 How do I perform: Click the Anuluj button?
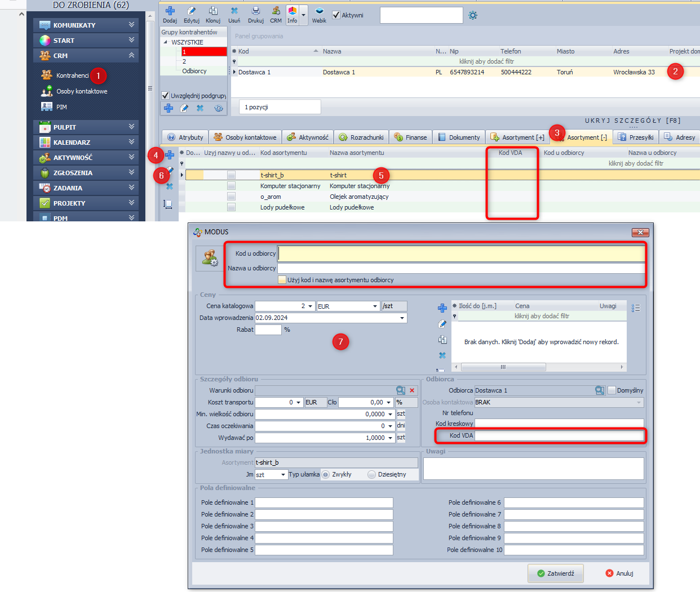click(619, 573)
